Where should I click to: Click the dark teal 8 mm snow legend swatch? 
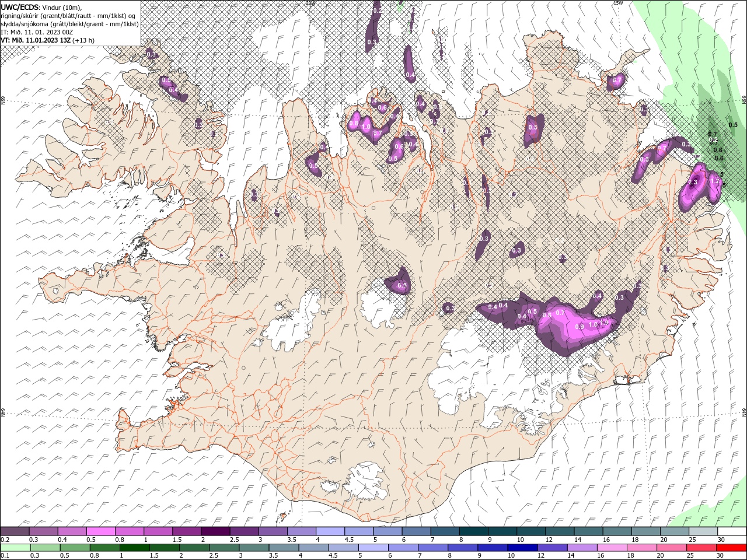coord(473,531)
